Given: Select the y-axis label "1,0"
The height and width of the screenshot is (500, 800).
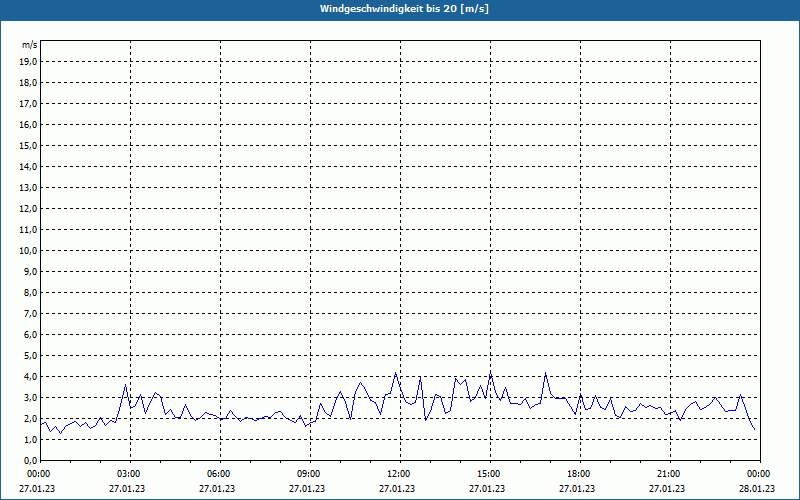Looking at the screenshot, I should click(x=31, y=439).
